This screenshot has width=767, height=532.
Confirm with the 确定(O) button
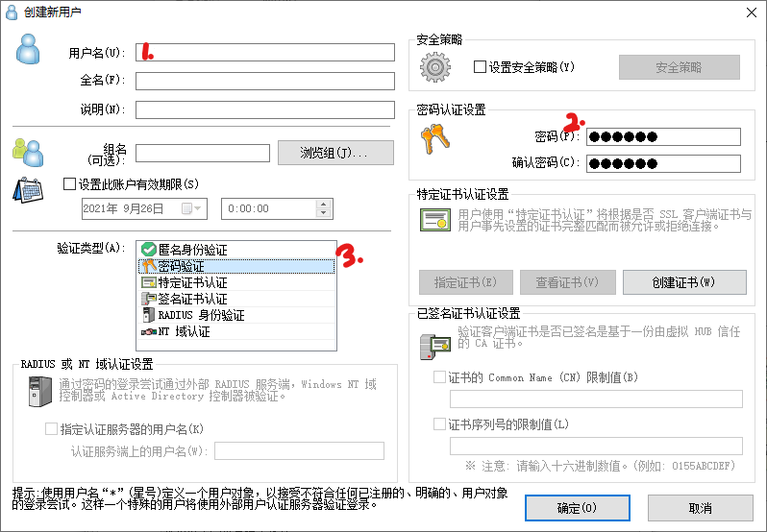578,508
